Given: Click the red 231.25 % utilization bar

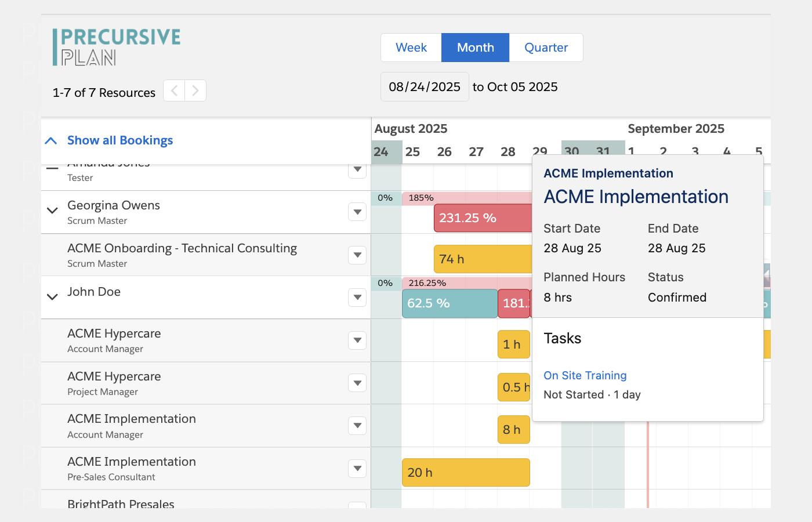Looking at the screenshot, I should point(483,218).
